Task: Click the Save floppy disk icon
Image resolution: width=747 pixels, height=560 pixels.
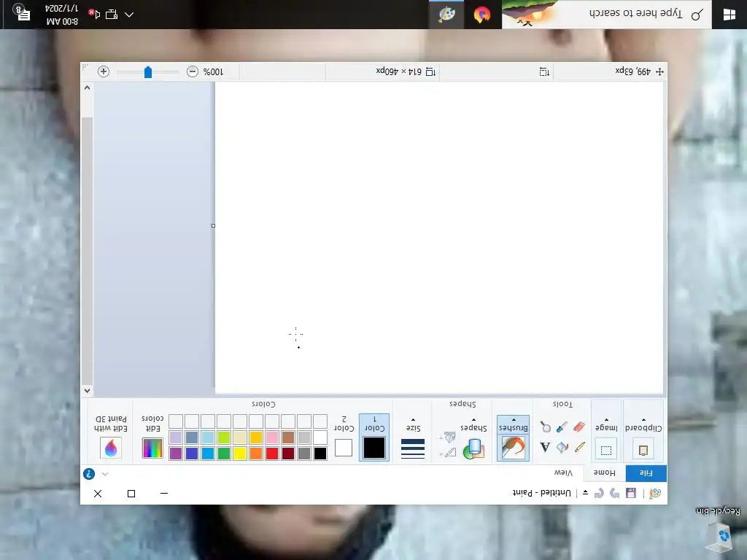Action: [x=631, y=493]
